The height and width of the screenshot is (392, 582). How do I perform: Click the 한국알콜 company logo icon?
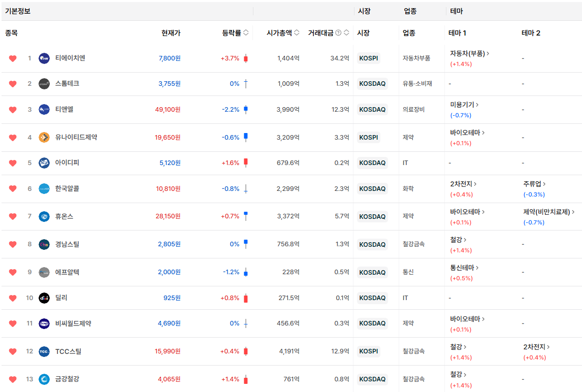click(x=44, y=189)
